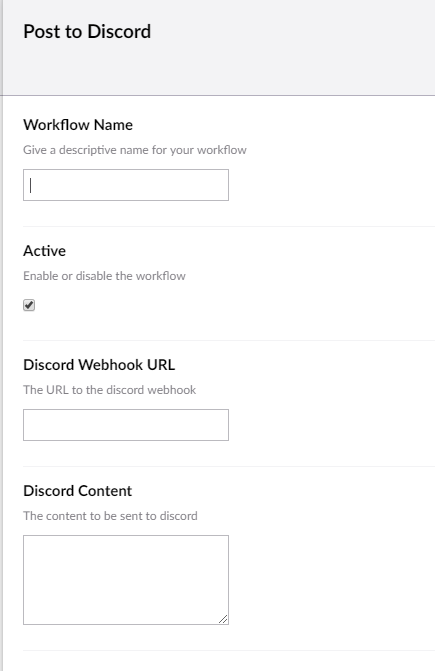Click 'The URL to the discord webhook' hint
The width and height of the screenshot is (435, 671).
[109, 390]
